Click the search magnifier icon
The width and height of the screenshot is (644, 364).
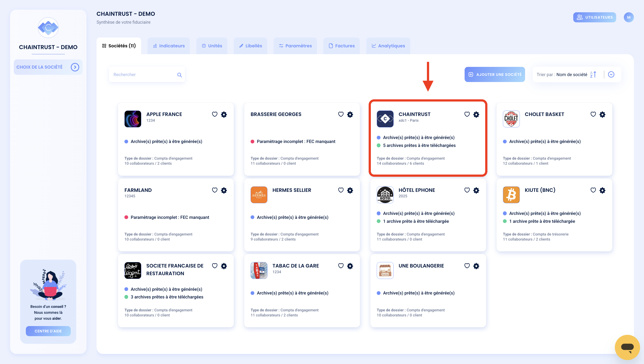click(x=179, y=75)
